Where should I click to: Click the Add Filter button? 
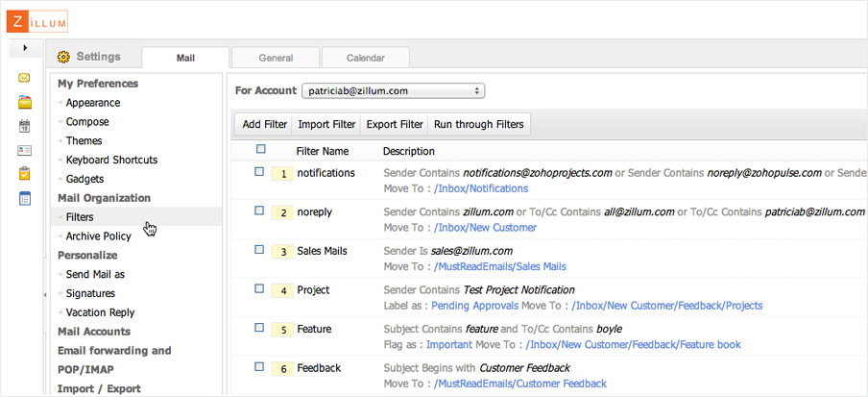264,124
